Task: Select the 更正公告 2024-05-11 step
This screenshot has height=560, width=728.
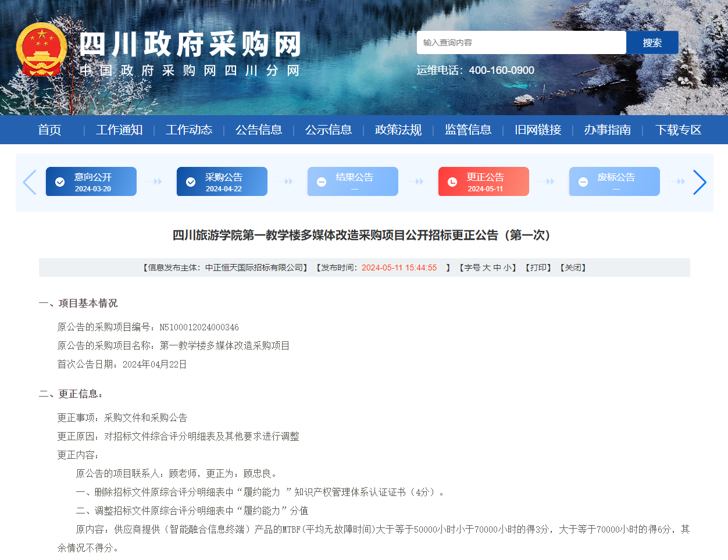Action: point(484,181)
